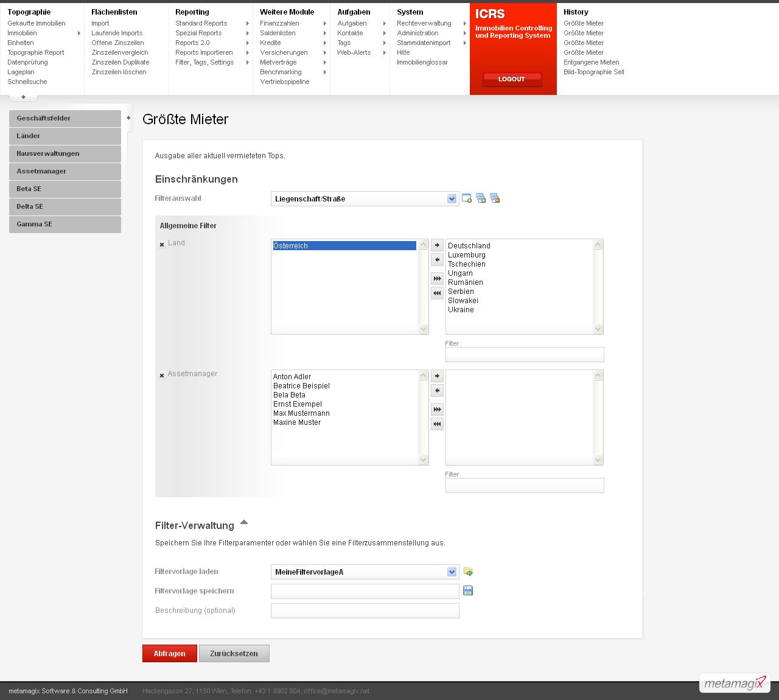This screenshot has height=700, width=779.
Task: Select Anton Adler in the Assetmanager list
Action: tap(292, 377)
